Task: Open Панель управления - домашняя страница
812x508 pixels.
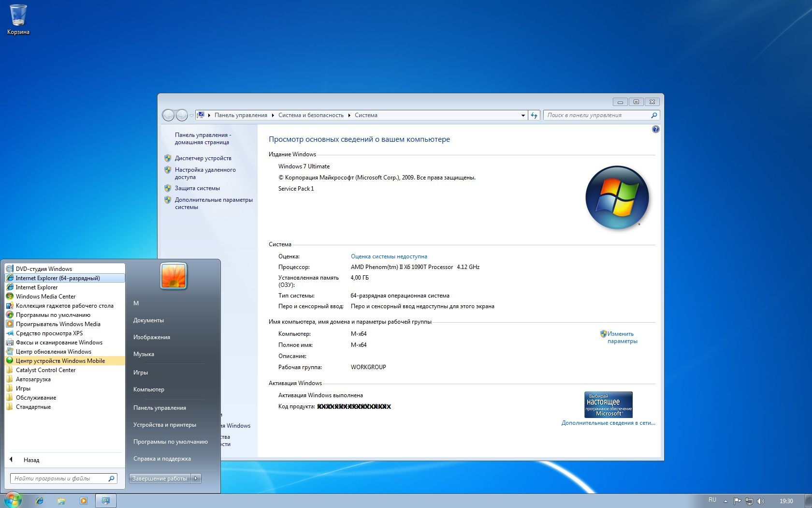Action: pyautogui.click(x=203, y=138)
